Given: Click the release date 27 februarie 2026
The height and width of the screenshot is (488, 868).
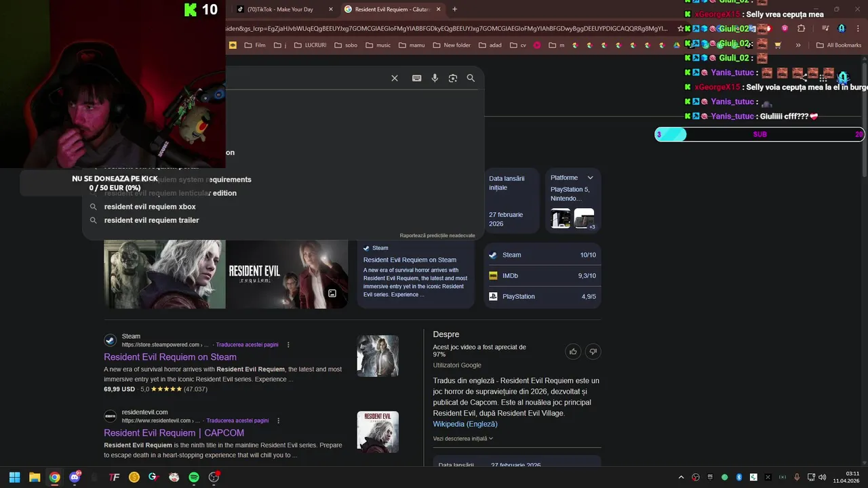Looking at the screenshot, I should pyautogui.click(x=506, y=219).
